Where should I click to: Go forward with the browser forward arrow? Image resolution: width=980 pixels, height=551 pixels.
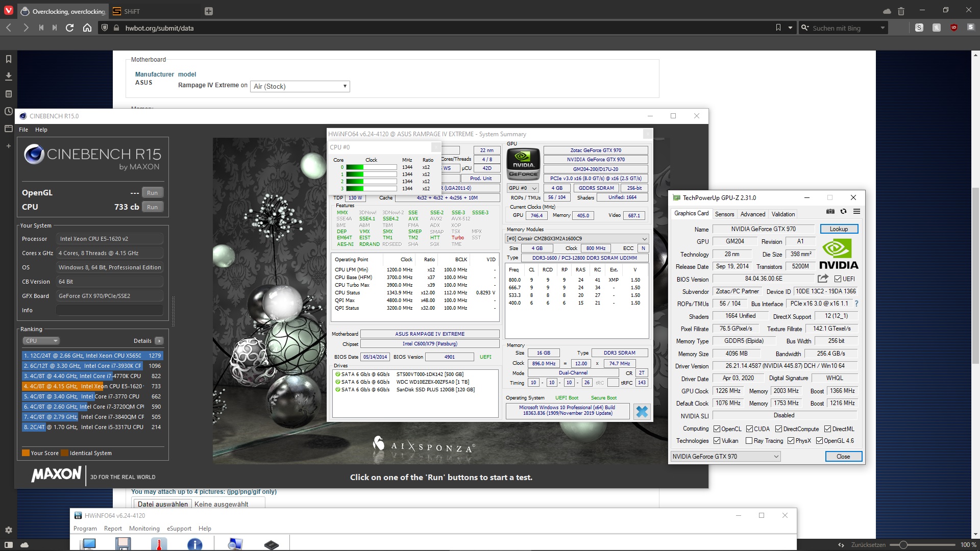coord(26,28)
